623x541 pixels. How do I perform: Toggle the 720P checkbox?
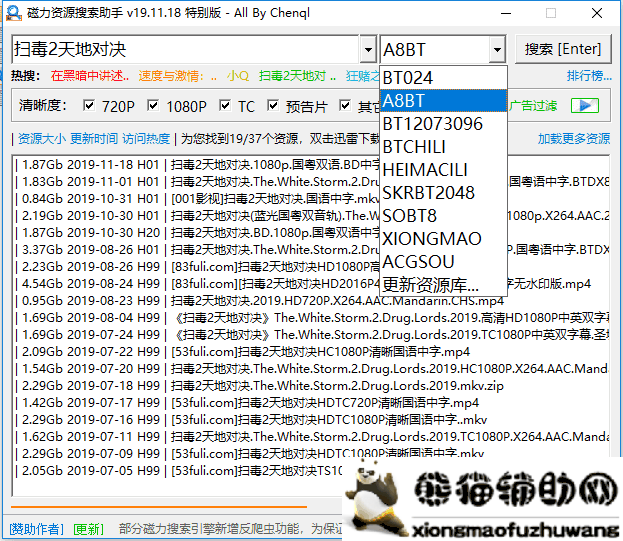coord(90,106)
